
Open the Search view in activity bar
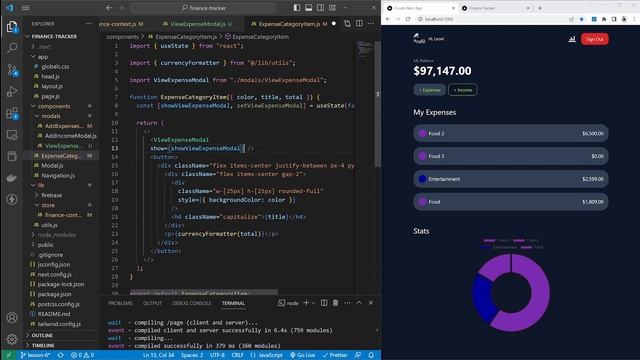click(x=12, y=48)
